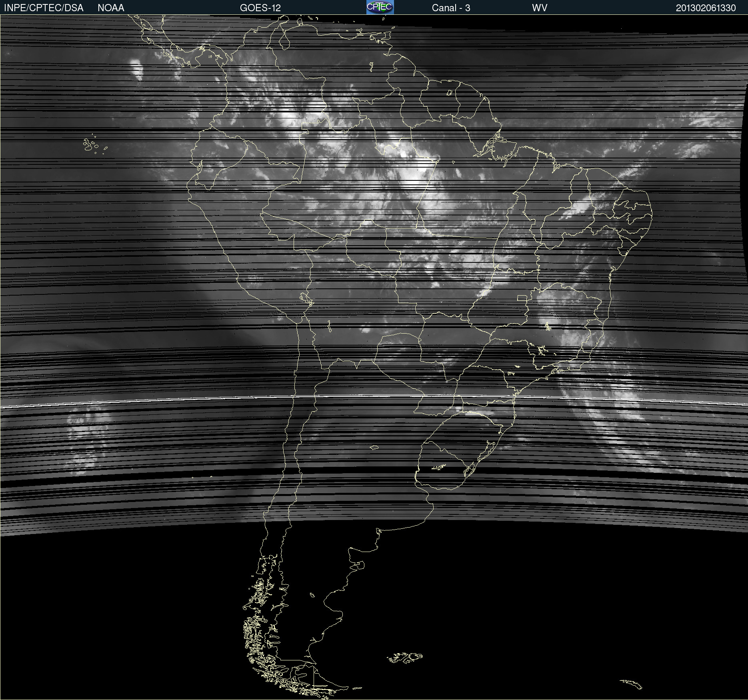Click the CPTEC logo in the header

(380, 7)
